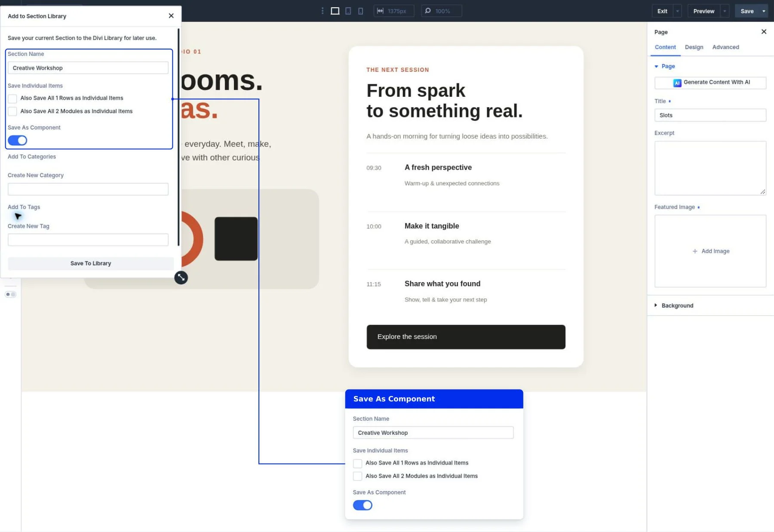This screenshot has width=774, height=532.
Task: Open the Exit dropdown arrow
Action: click(x=678, y=11)
